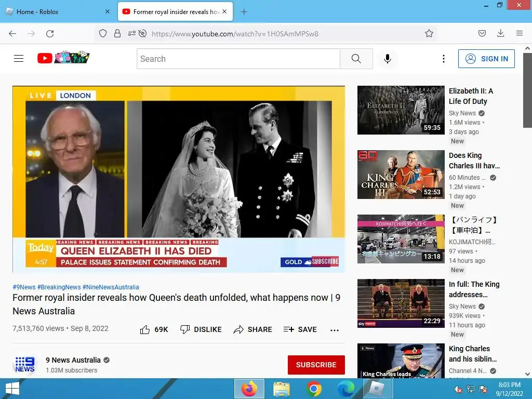Reload the page
The image size is (532, 399).
point(50,34)
